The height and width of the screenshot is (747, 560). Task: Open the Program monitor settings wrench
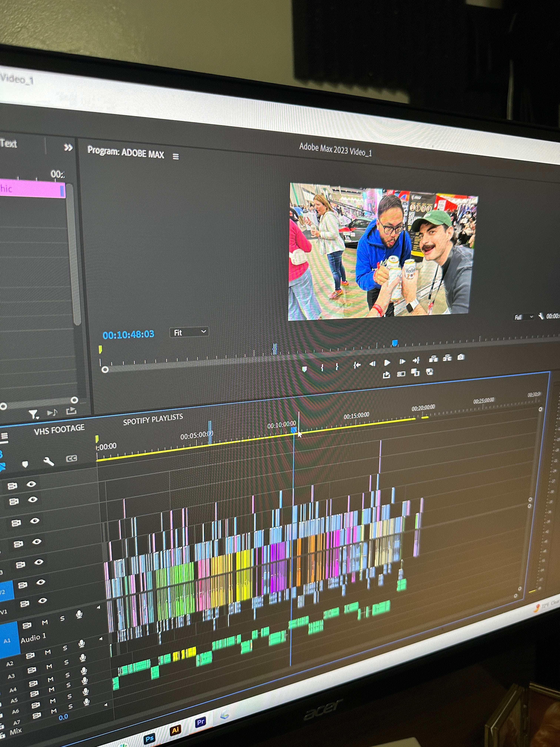pyautogui.click(x=541, y=316)
